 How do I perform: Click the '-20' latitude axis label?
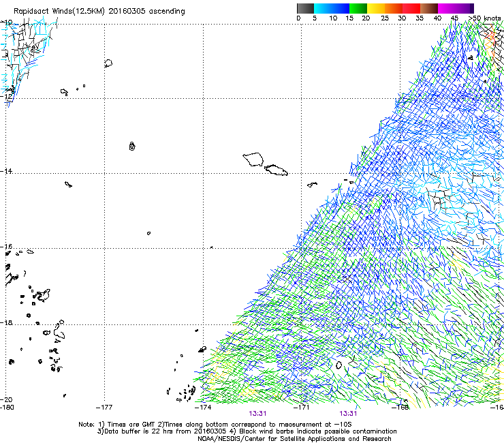pos(6,399)
